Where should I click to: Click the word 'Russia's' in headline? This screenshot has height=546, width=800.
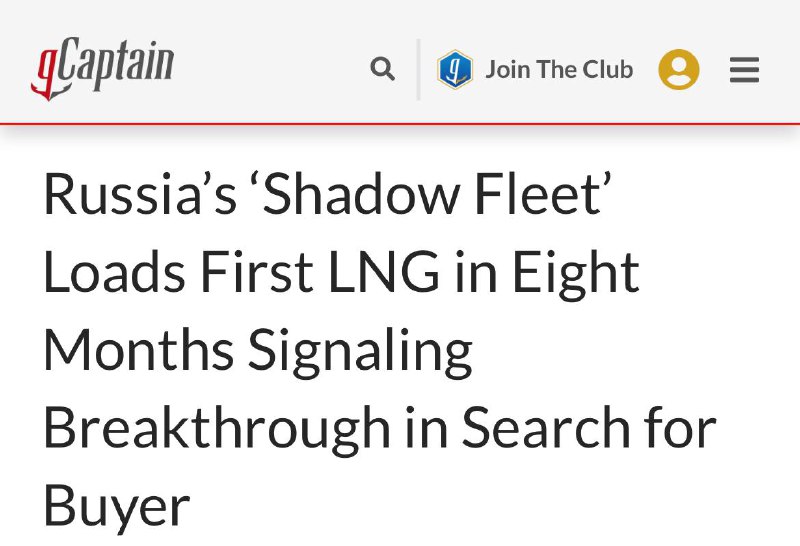coord(140,194)
